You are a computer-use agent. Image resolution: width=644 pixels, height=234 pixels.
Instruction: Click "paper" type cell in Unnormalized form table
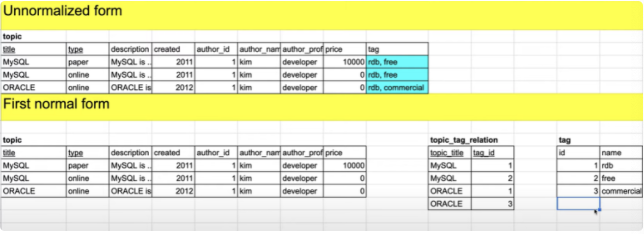tap(87, 62)
